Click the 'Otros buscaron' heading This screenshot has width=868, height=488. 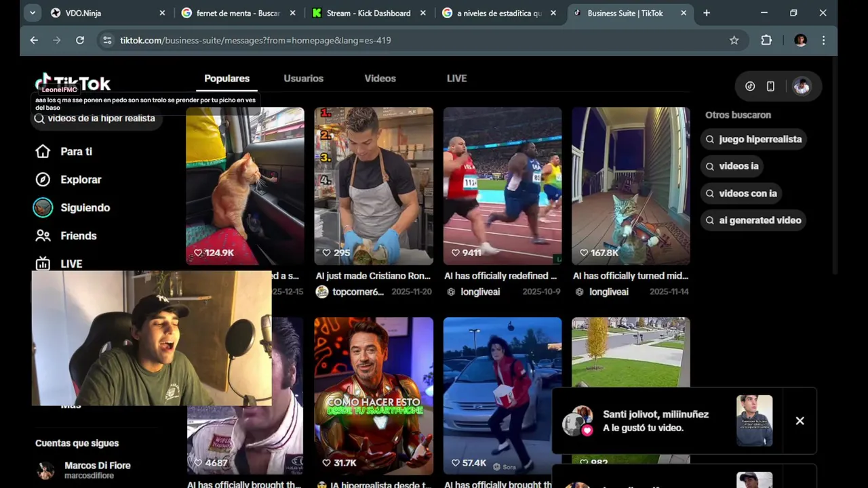[x=738, y=115]
